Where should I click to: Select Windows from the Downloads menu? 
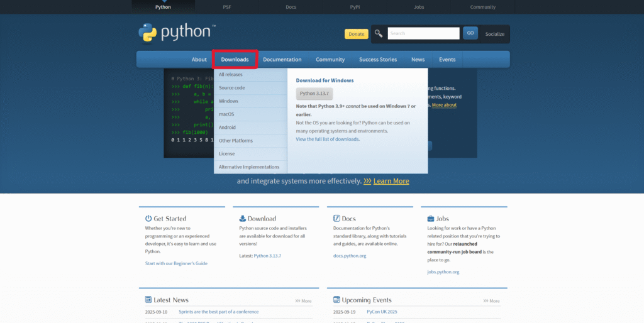(228, 101)
